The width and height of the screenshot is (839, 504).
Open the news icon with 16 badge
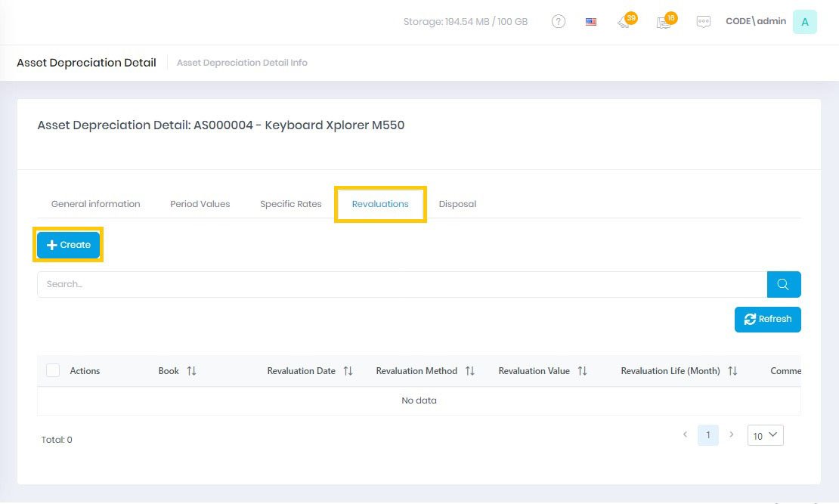click(664, 22)
